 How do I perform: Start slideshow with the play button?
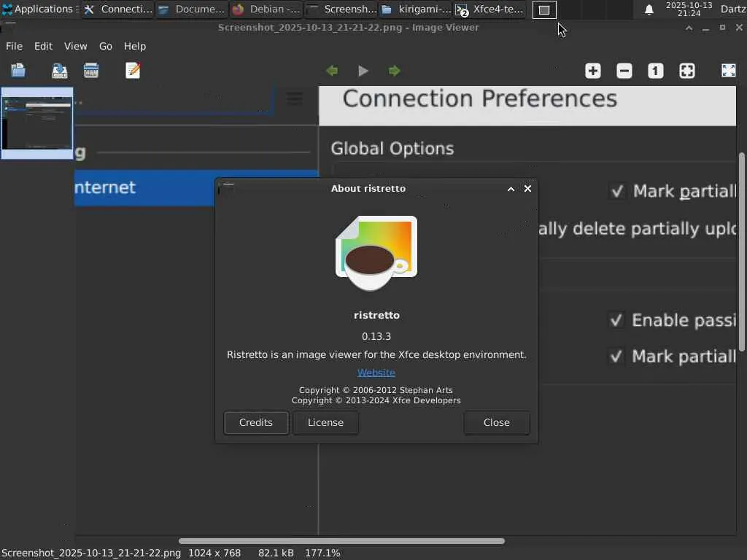click(363, 71)
